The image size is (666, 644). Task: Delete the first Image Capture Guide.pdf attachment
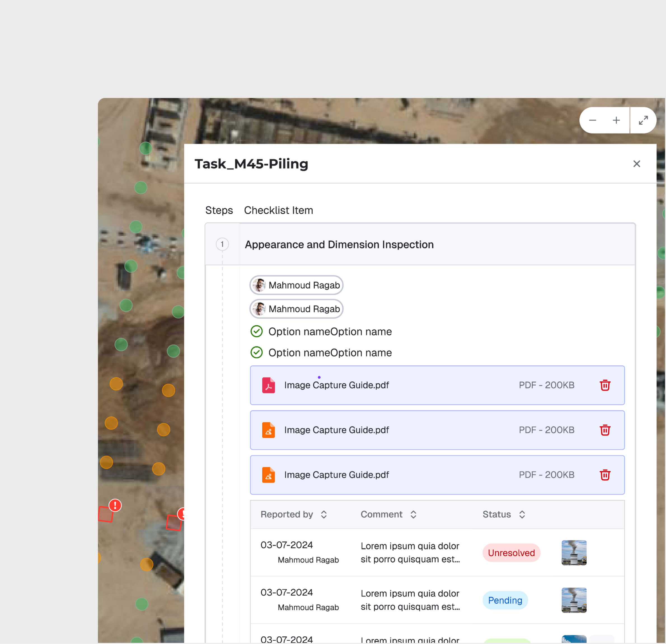tap(605, 385)
